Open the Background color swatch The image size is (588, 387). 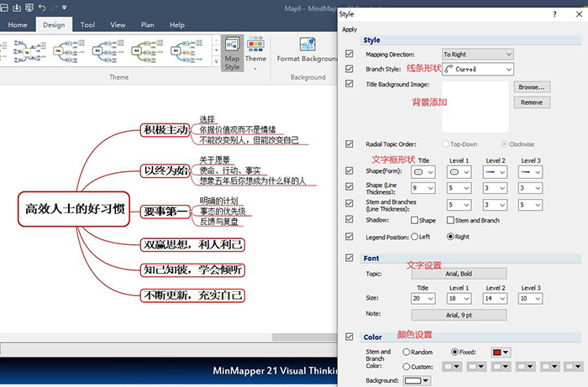point(417,380)
